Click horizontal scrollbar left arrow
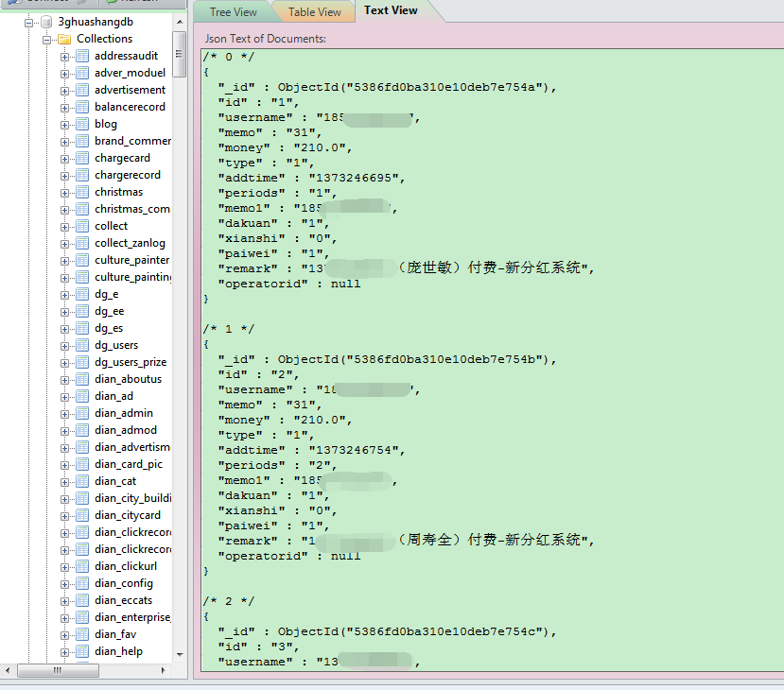 pos(7,670)
